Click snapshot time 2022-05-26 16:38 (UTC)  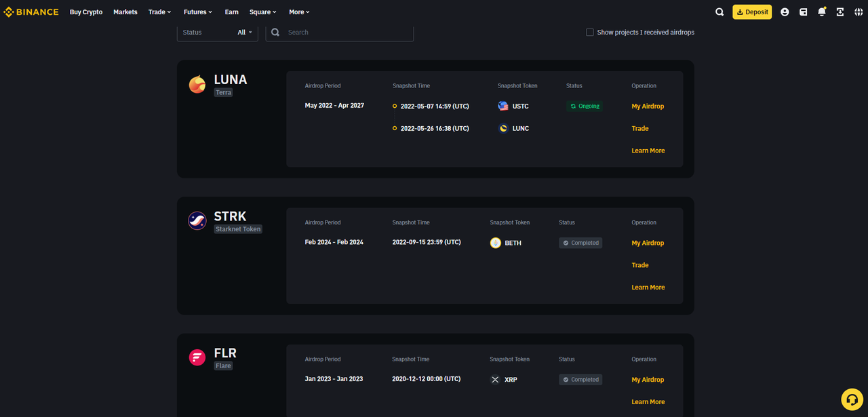click(435, 128)
